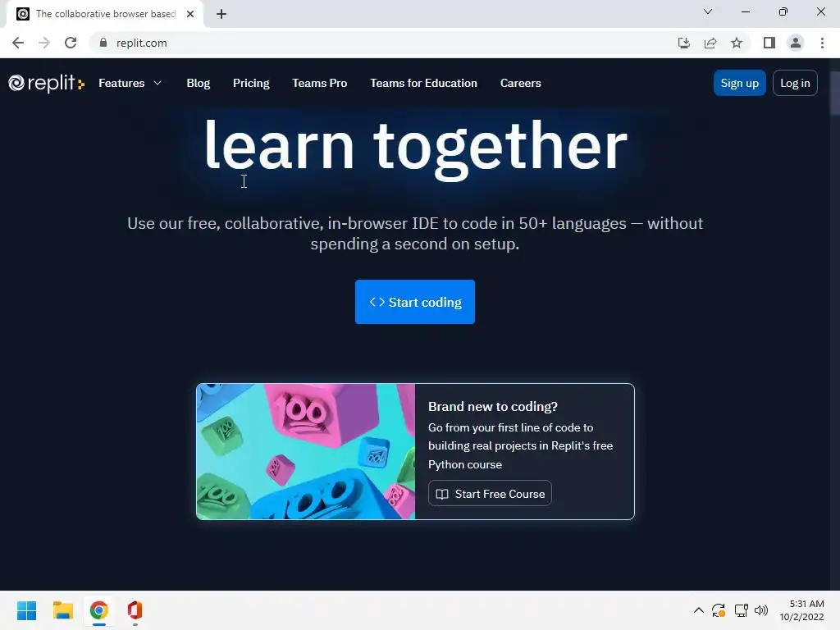The width and height of the screenshot is (840, 630).
Task: Open the taskbar clock showing 5:31 AM
Action: [x=802, y=610]
